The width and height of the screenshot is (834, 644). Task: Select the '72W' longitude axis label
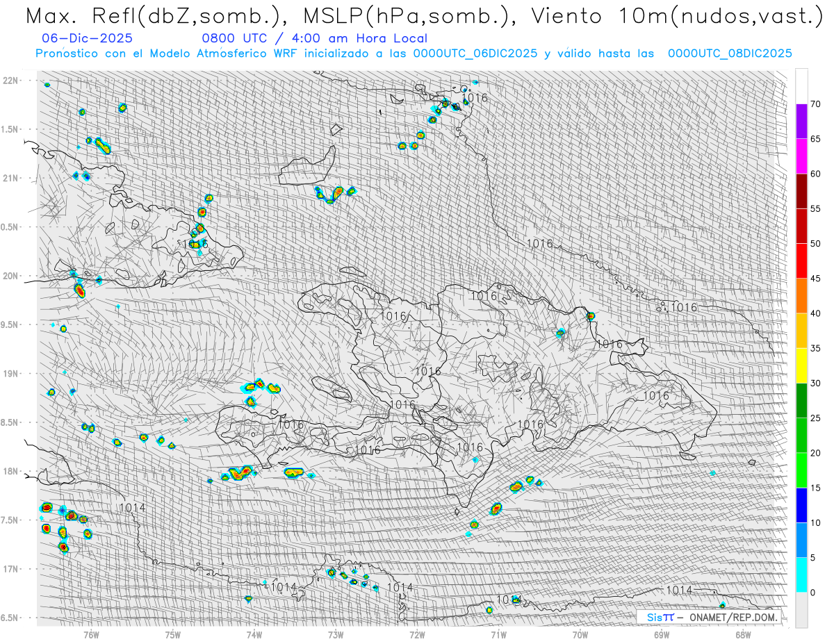pyautogui.click(x=417, y=634)
